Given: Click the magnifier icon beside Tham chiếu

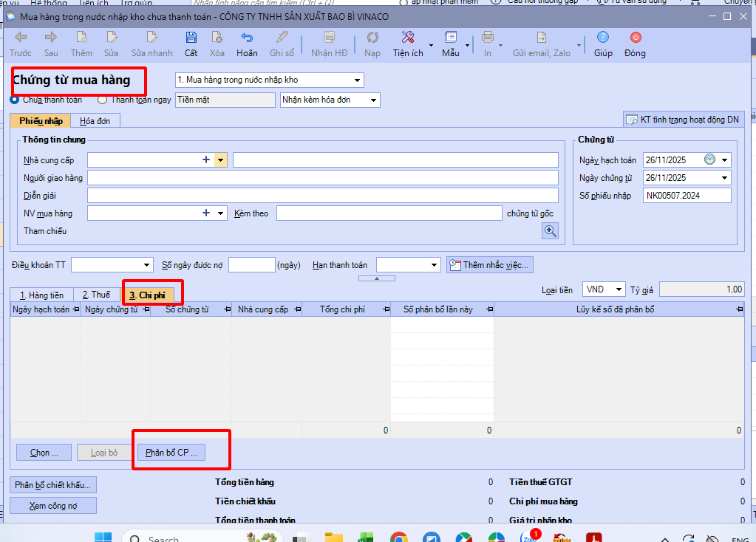Looking at the screenshot, I should [551, 231].
